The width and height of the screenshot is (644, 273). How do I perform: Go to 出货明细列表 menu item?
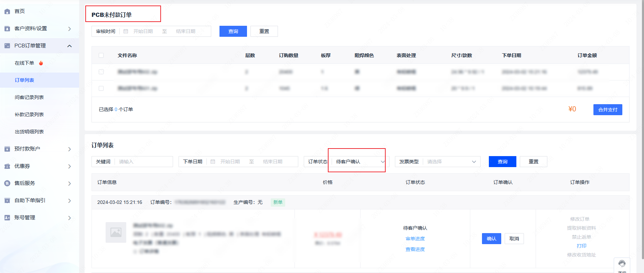tap(29, 132)
